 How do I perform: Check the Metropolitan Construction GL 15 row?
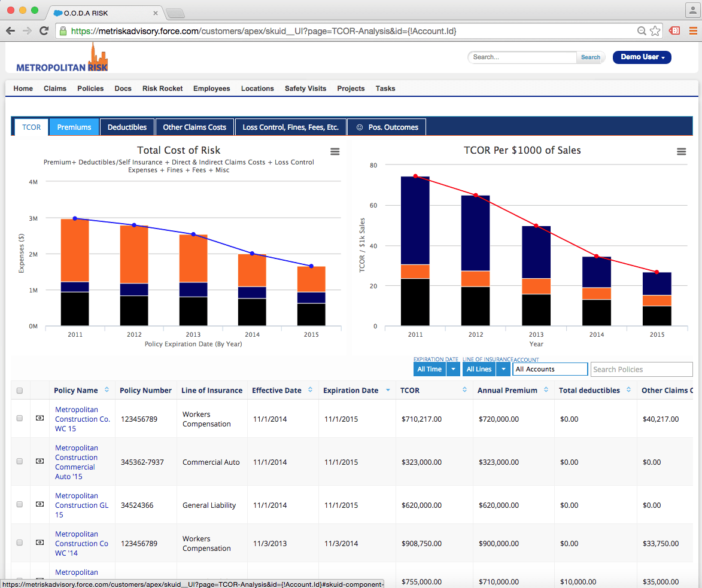click(x=20, y=504)
